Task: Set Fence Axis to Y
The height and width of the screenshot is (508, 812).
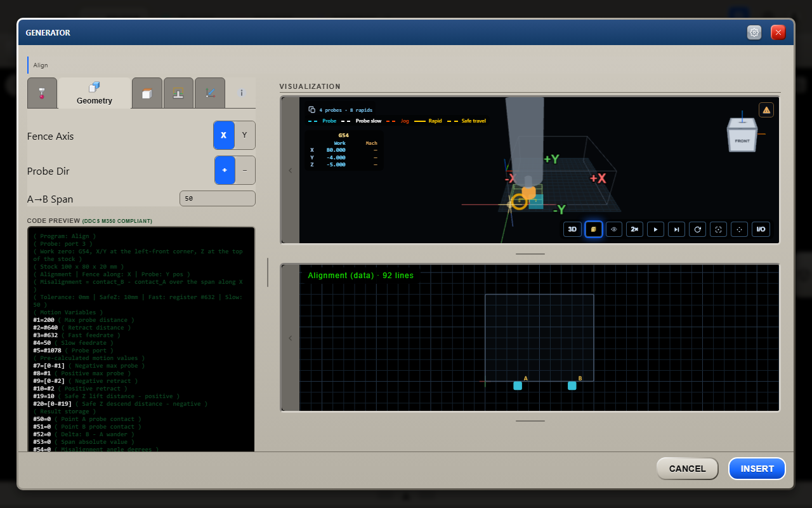Action: click(x=245, y=135)
